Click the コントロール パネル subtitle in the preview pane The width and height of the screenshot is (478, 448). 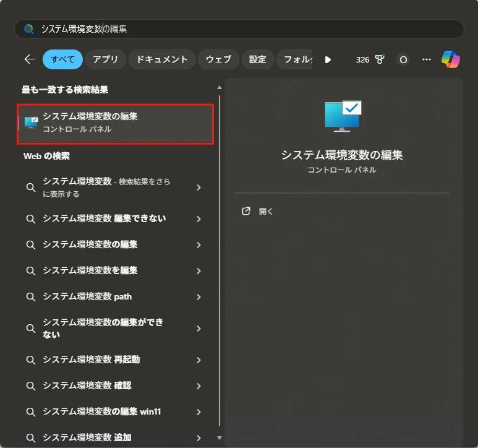pyautogui.click(x=342, y=170)
